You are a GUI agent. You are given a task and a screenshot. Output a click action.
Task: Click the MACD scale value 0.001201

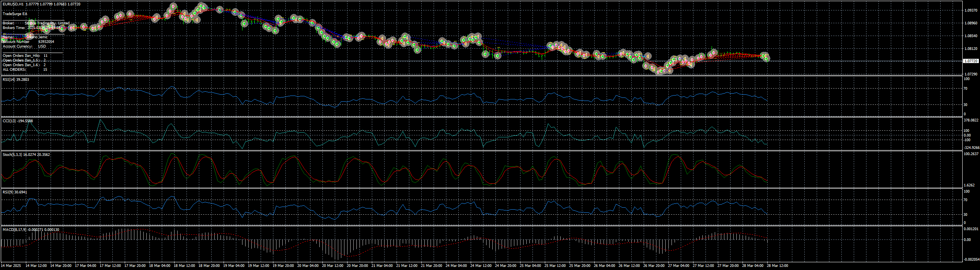point(971,229)
